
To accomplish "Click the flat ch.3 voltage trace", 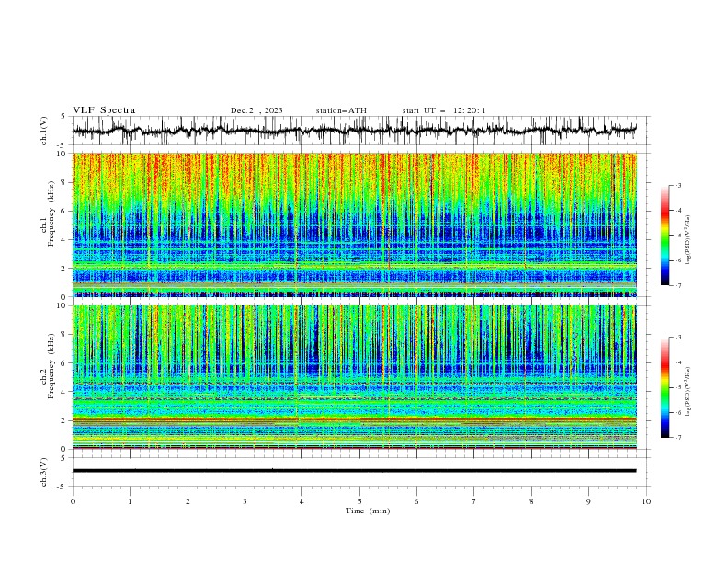I will [x=354, y=471].
